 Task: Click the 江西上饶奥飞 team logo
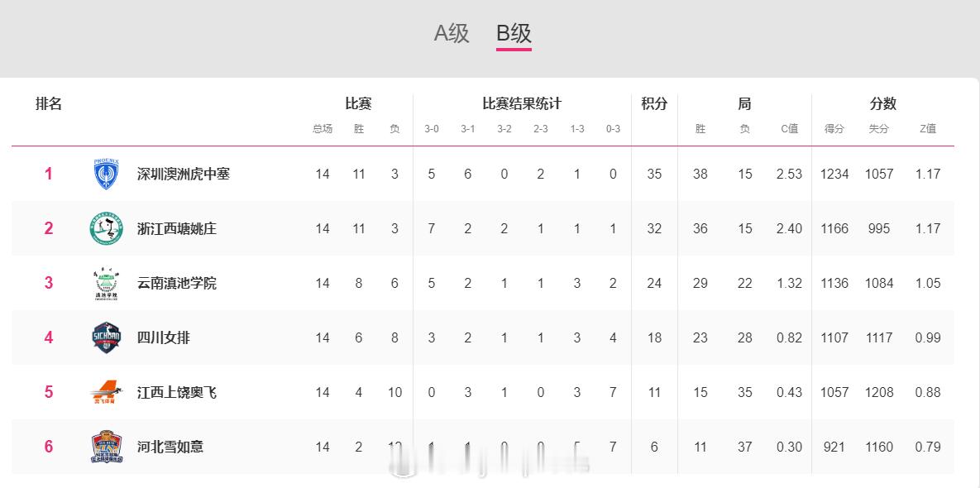coord(107,392)
